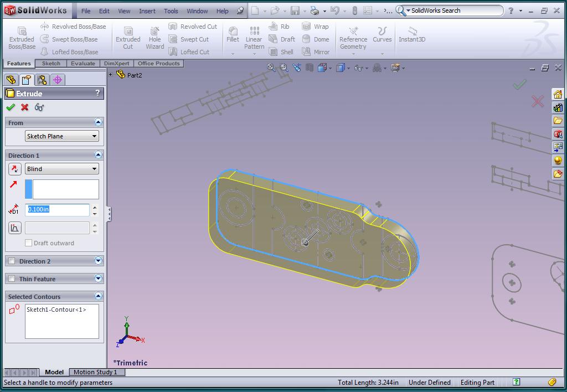Screen dimensions: 567x392
Task: Pick the Swept Boss/Base tool
Action: coord(69,39)
